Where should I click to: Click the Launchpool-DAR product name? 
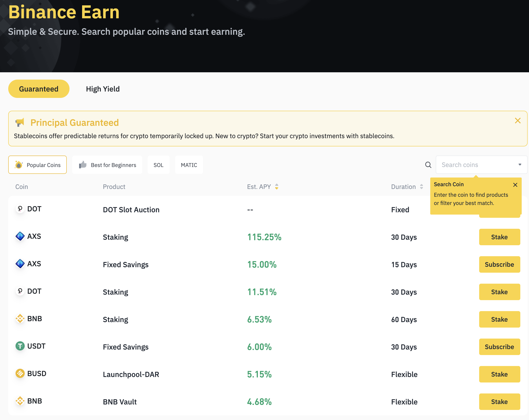point(131,374)
